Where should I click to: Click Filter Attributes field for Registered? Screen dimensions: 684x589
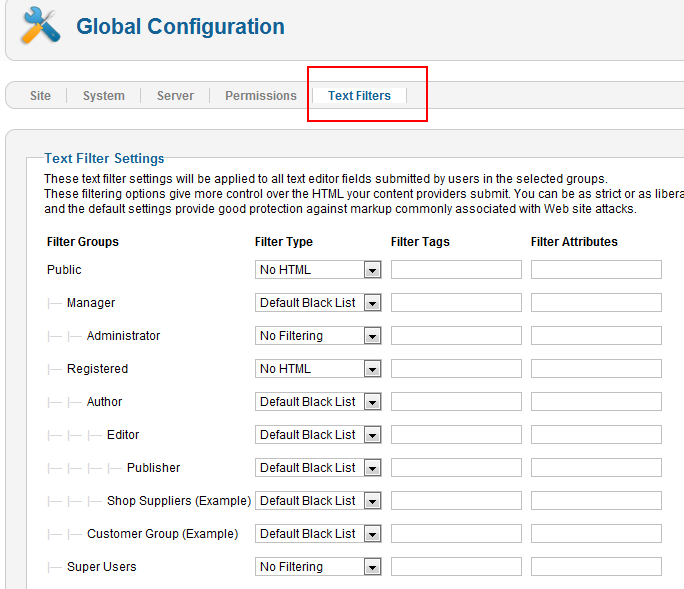click(x=596, y=369)
